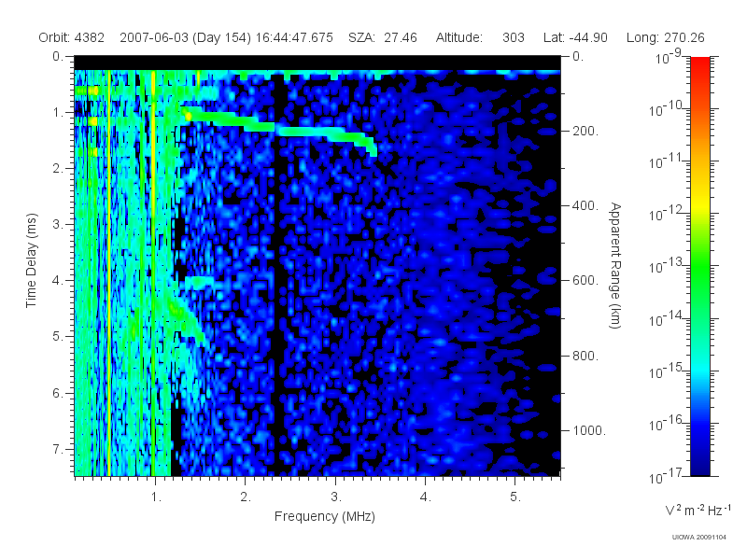Viewport: 747px width, 560px height.
Task: Click the colorbar label '10^-9'
Action: 668,58
